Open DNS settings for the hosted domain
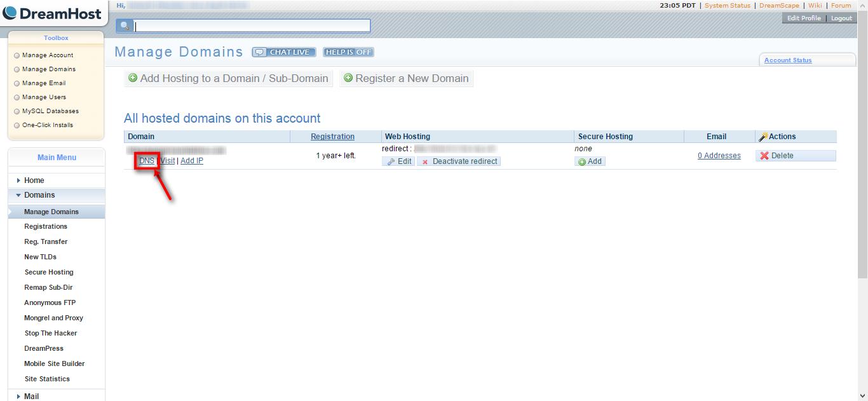This screenshot has height=401, width=868. (x=147, y=161)
